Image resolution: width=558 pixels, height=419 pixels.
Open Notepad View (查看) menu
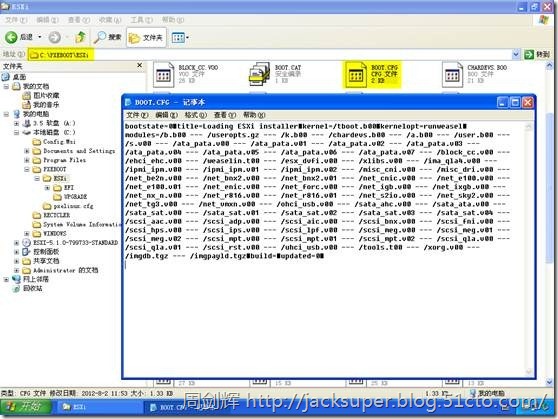point(225,115)
